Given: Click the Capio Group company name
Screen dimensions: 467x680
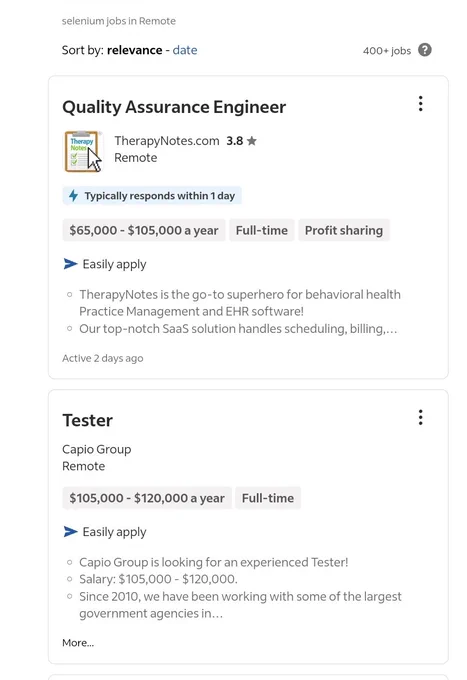Looking at the screenshot, I should (x=97, y=449).
